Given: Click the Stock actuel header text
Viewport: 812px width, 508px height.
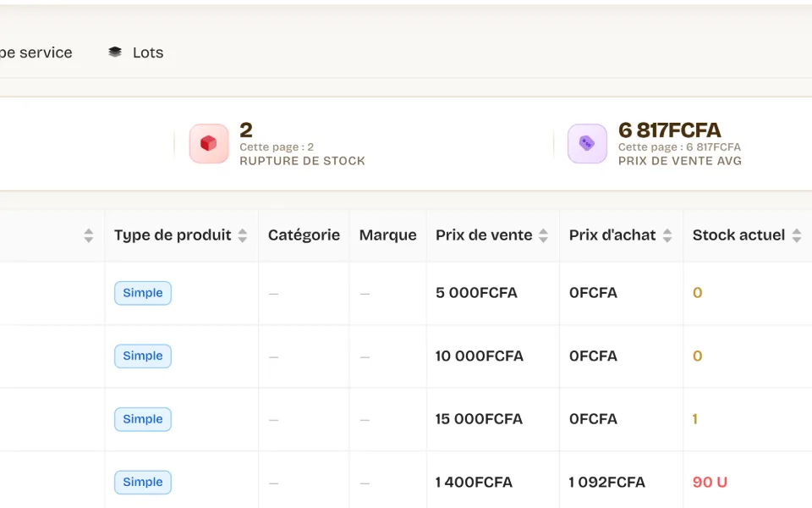Looking at the screenshot, I should tap(739, 235).
